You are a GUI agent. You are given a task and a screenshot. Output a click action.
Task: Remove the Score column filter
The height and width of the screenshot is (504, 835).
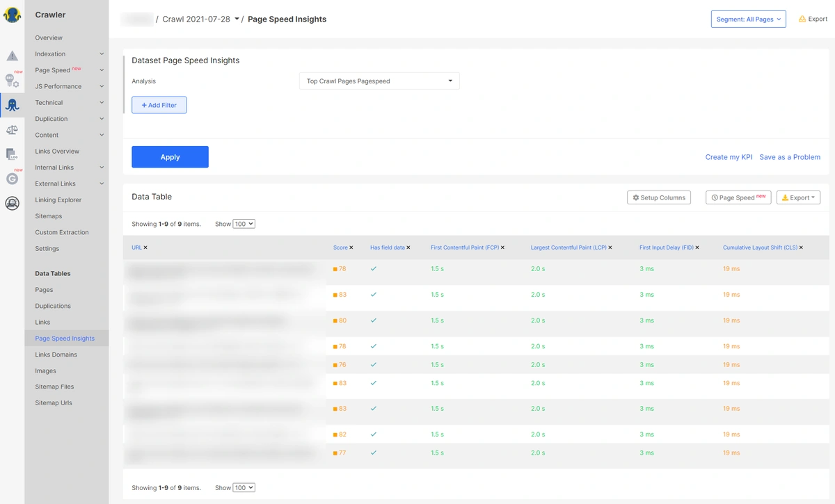pos(351,247)
